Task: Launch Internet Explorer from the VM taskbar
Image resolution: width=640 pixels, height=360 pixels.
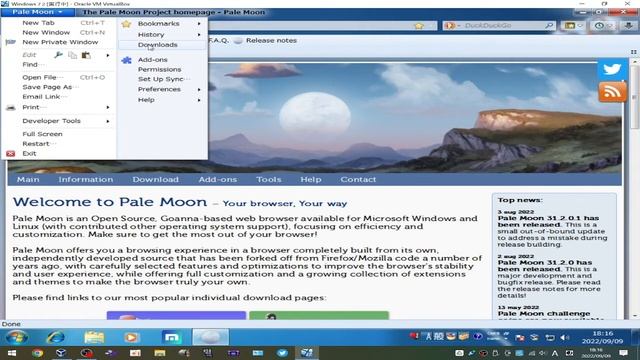Action: pos(56,338)
